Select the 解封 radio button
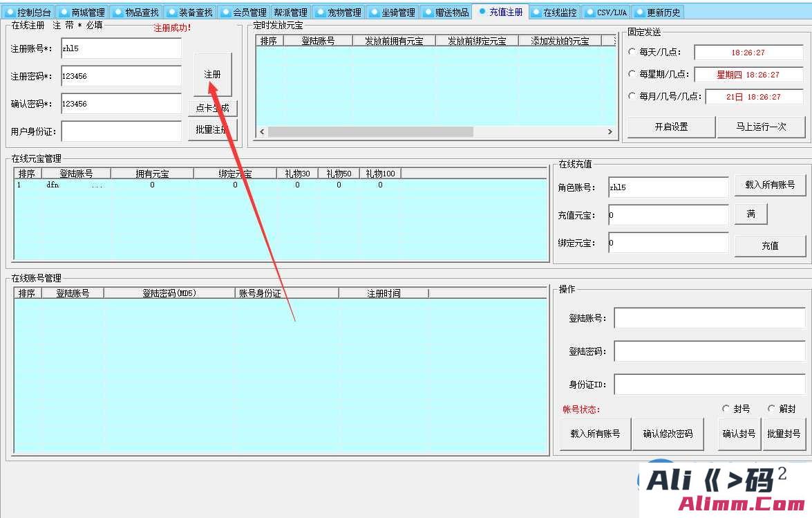The width and height of the screenshot is (812, 518). 772,409
